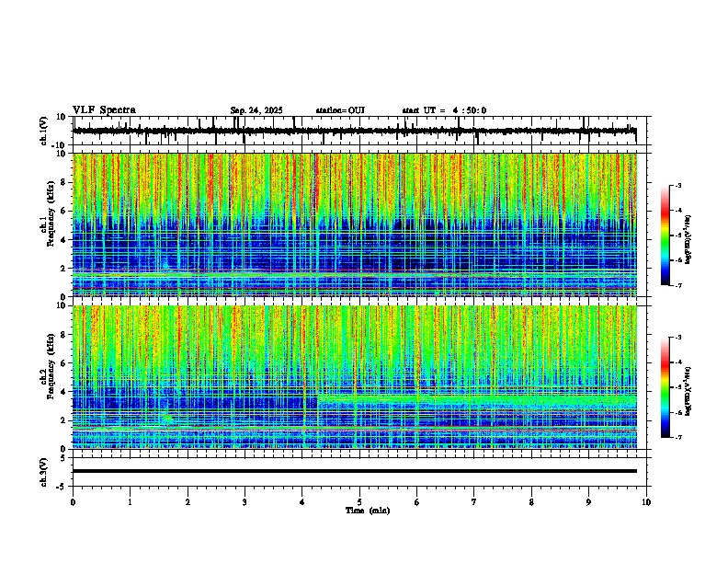Image resolution: width=728 pixels, height=563 pixels.
Task: Click the "-7" label on ch.2 color bar
Action: (x=677, y=438)
